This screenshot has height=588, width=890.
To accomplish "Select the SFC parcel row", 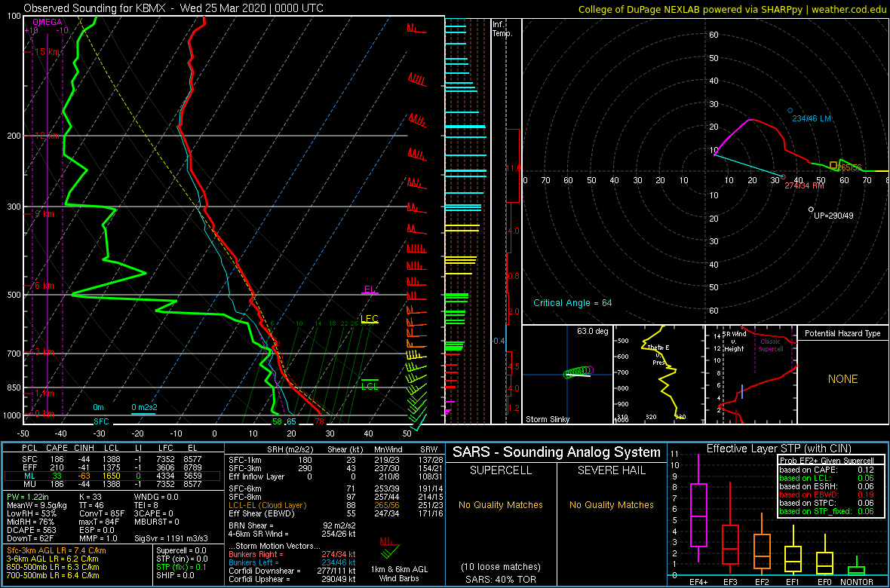I will click(x=112, y=458).
